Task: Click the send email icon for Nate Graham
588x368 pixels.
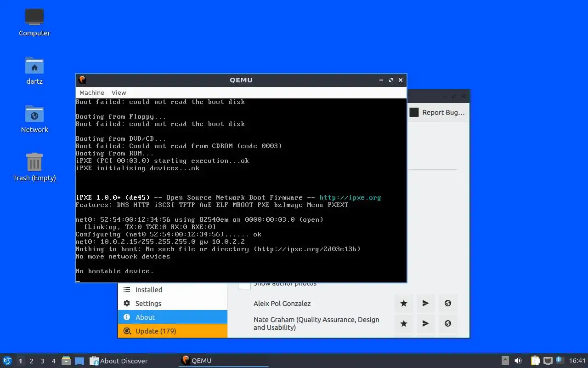Action: (x=426, y=323)
